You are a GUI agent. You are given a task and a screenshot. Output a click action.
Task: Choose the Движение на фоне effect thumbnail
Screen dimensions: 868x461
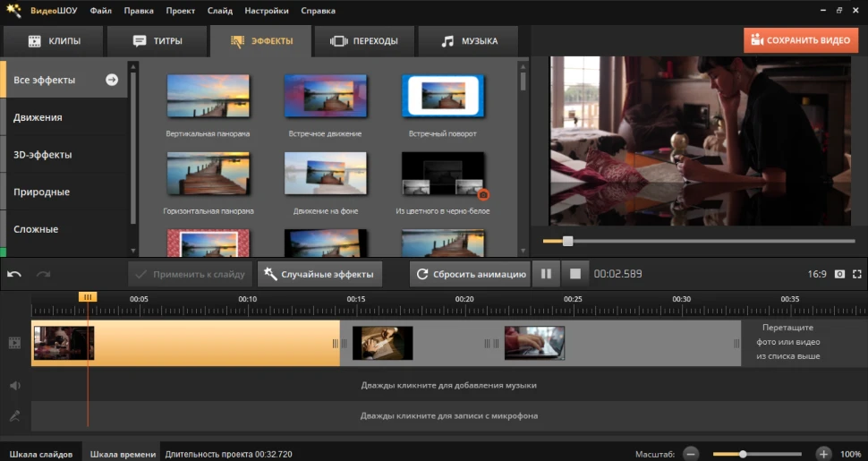(x=326, y=174)
